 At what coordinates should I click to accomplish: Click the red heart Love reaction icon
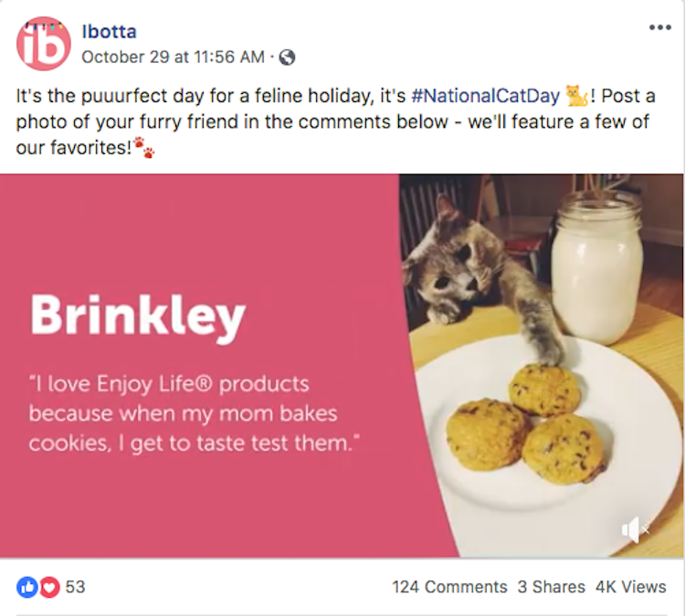pos(49,587)
